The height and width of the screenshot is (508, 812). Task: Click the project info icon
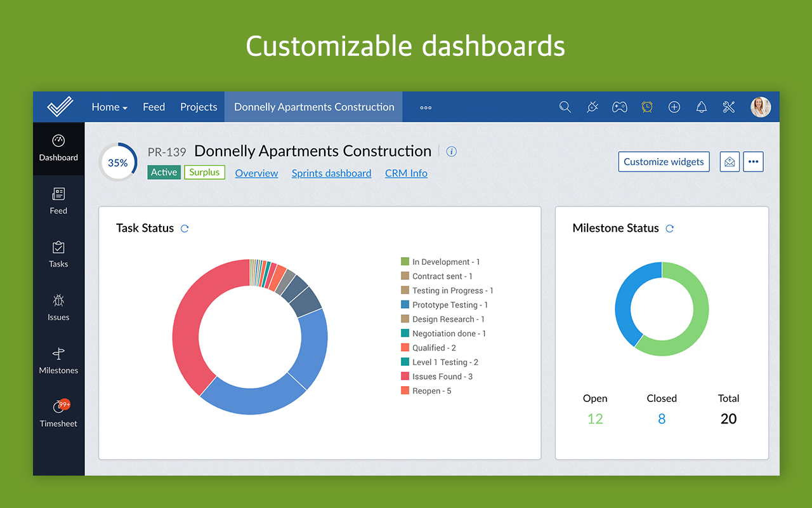coord(451,152)
